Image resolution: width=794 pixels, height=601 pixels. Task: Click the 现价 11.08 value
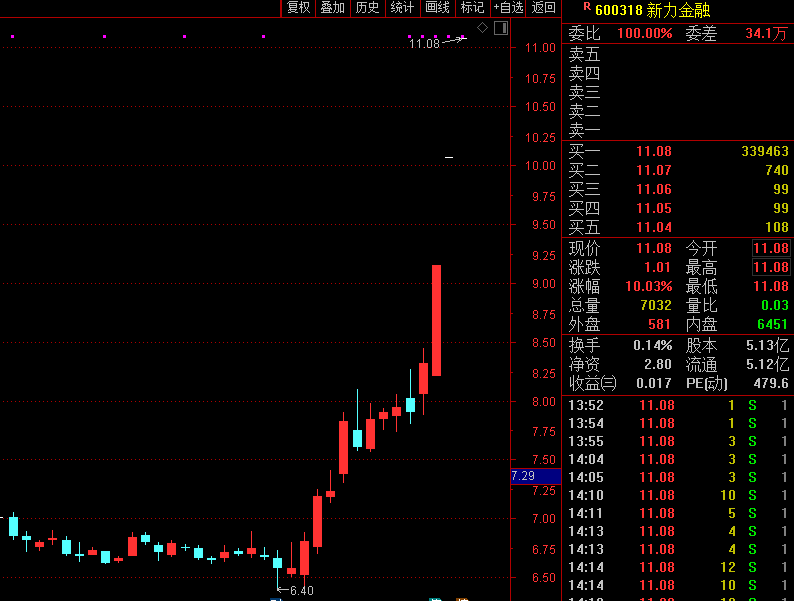(x=654, y=248)
